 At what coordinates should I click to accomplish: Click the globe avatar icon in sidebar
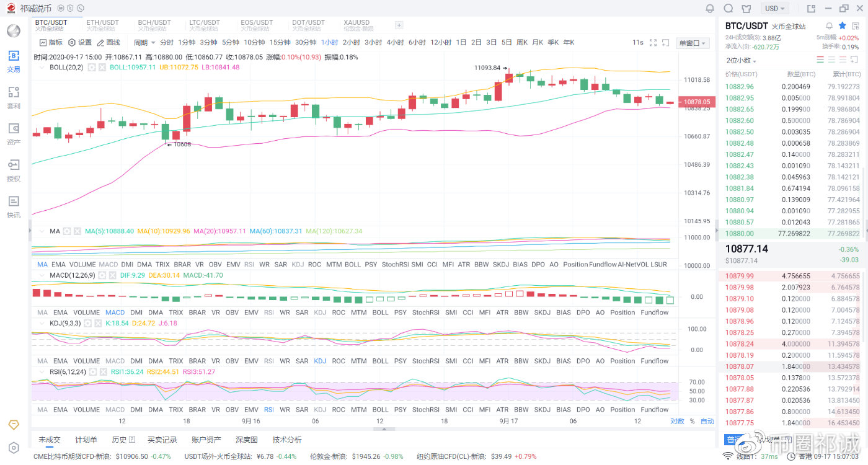click(14, 31)
